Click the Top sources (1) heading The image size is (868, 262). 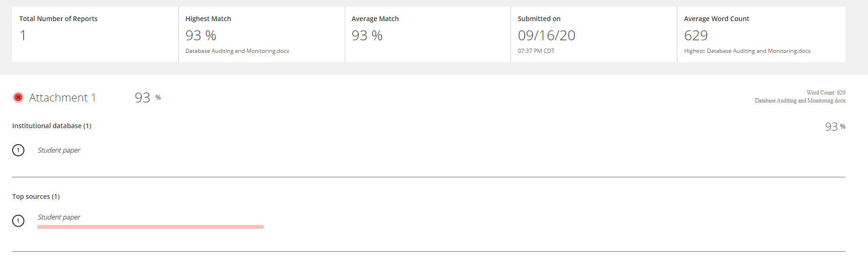click(x=36, y=196)
